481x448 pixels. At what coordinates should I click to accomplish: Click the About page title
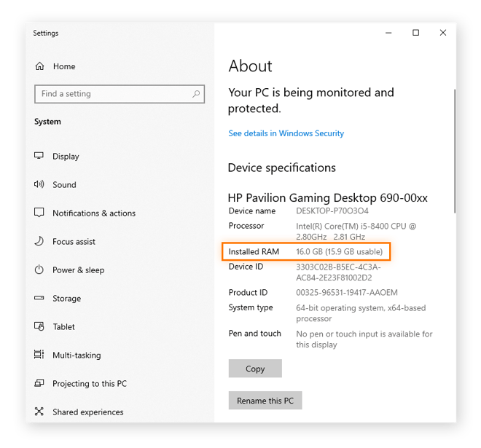coord(250,66)
